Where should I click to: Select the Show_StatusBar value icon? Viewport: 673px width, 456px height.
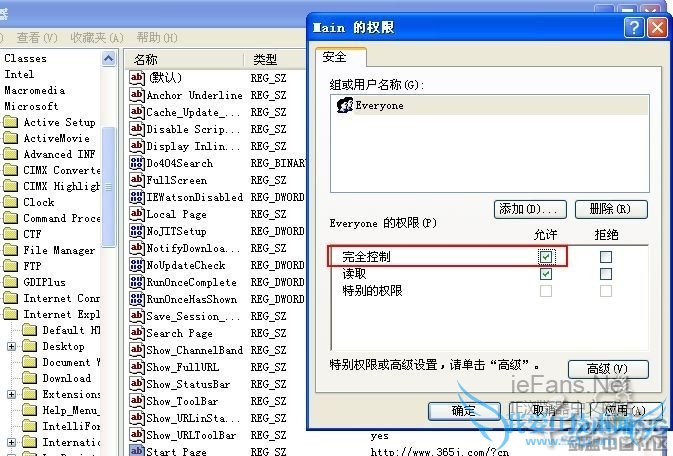click(137, 384)
